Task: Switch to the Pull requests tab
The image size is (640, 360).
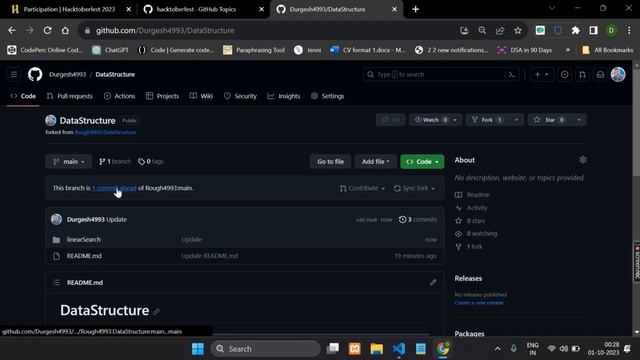Action: point(70,96)
